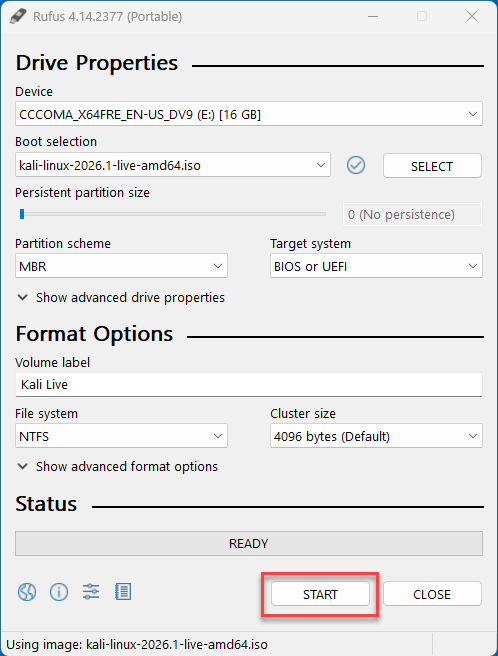498x656 pixels.
Task: Open the Target system dropdown
Action: (x=376, y=266)
